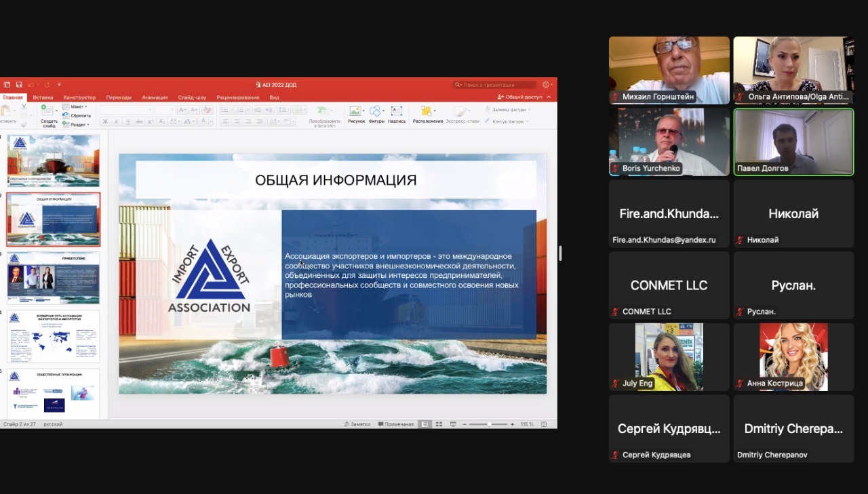Switch to normal view icon
The image size is (868, 494).
[x=425, y=424]
